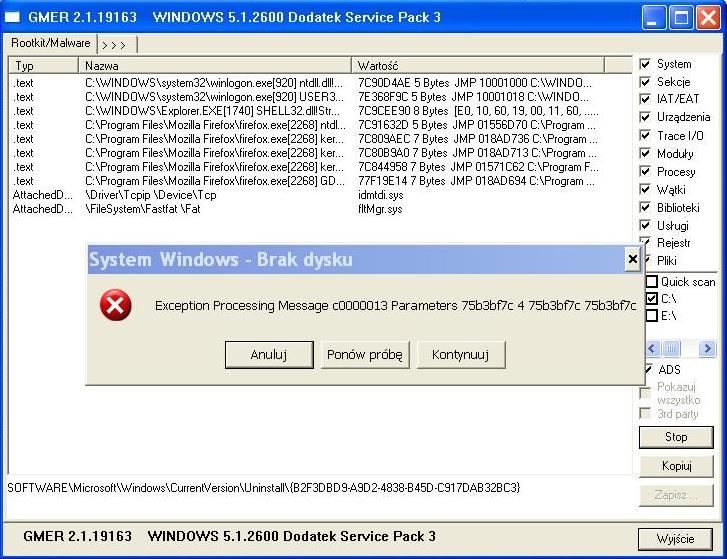The height and width of the screenshot is (559, 727).
Task: Toggle the Pliki checkbox
Action: 647,260
